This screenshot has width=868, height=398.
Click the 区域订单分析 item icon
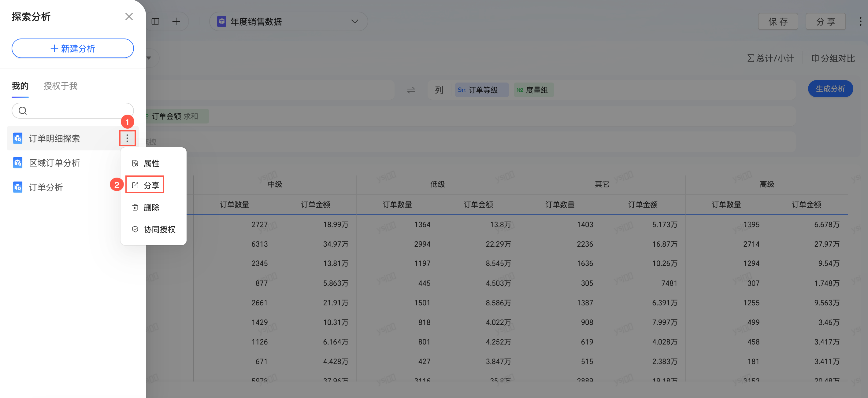[x=17, y=163]
